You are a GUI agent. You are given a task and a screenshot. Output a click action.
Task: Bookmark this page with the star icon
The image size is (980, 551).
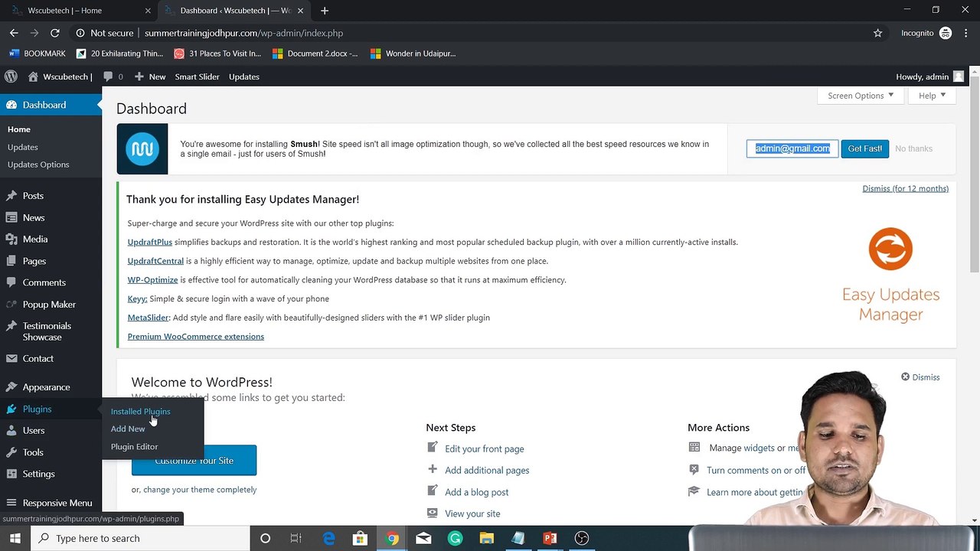877,33
